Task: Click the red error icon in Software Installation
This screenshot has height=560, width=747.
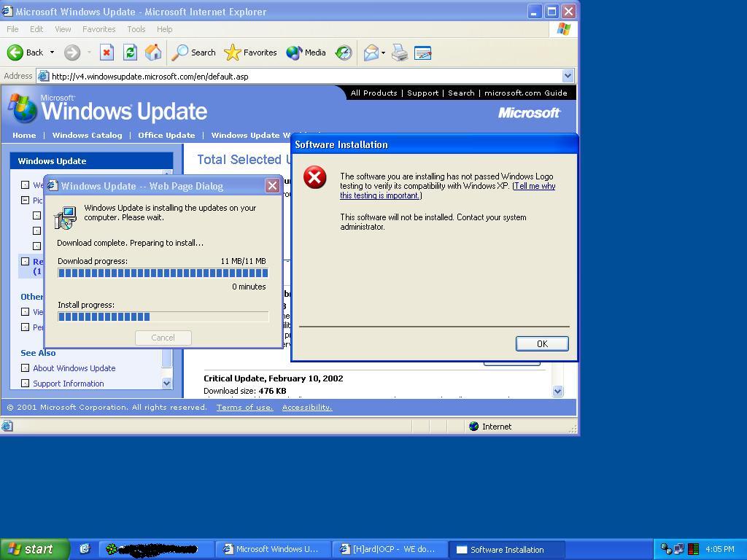Action: coord(315,177)
